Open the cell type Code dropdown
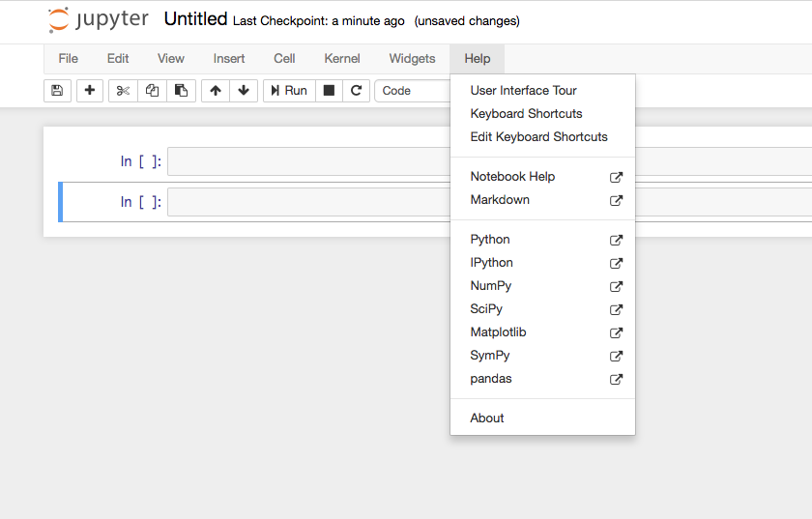The height and width of the screenshot is (519, 812). point(413,91)
